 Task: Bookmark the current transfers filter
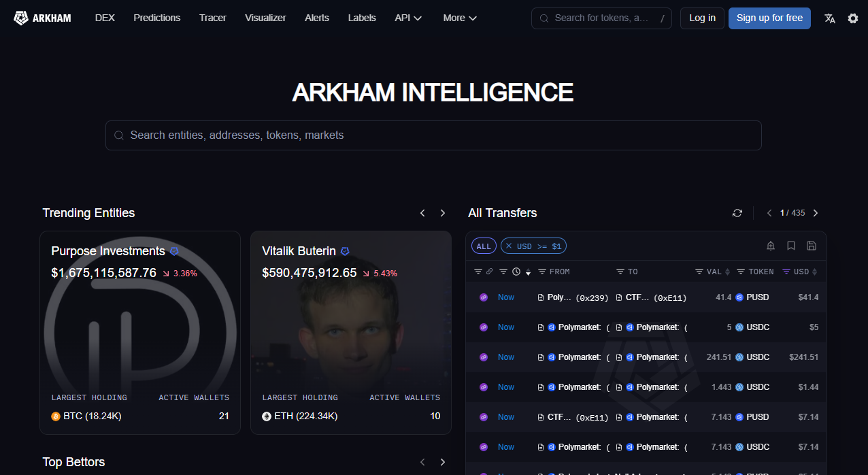coord(791,246)
